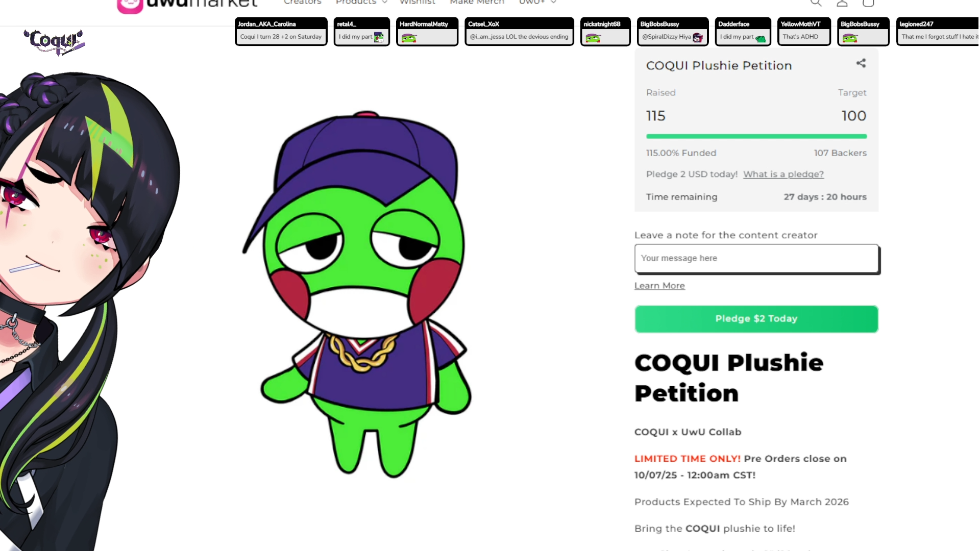
Task: Open the Wishlist menu item
Action: pos(418,3)
